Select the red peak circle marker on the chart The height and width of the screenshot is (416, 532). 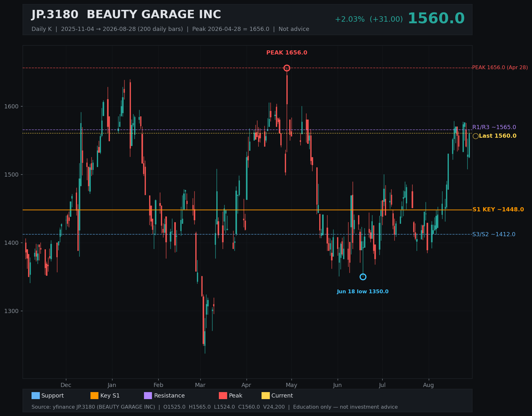point(287,68)
